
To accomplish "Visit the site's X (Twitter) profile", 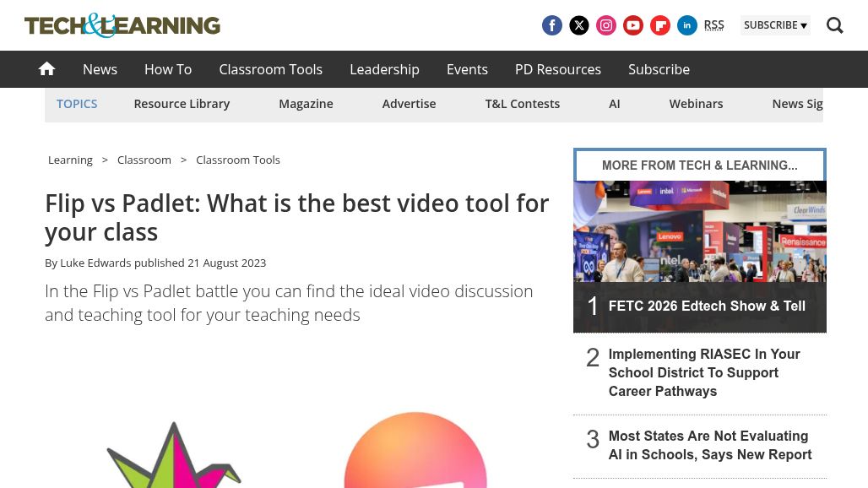I will click(579, 25).
